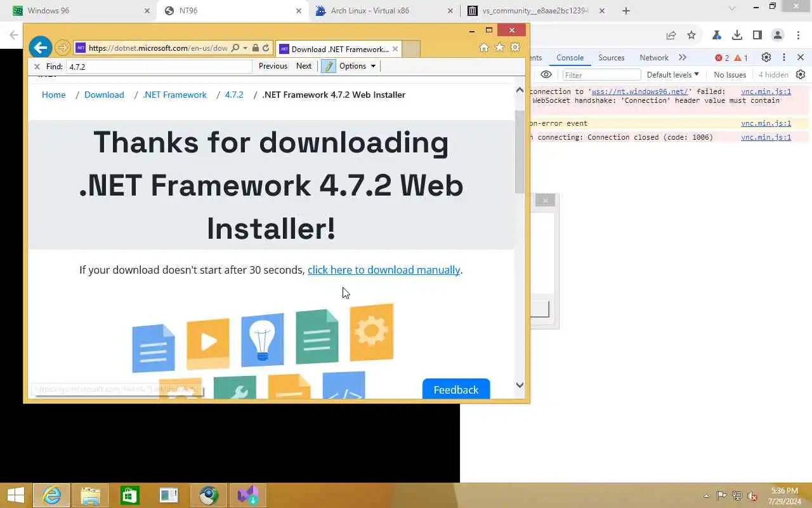Open Chrome profile avatar
Screen dimensions: 812x508
tap(778, 35)
